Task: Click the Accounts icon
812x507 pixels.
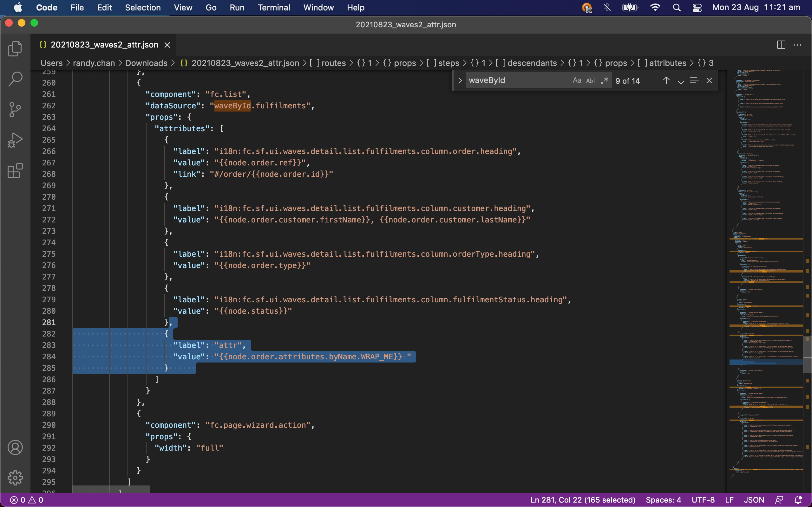Action: [x=15, y=447]
